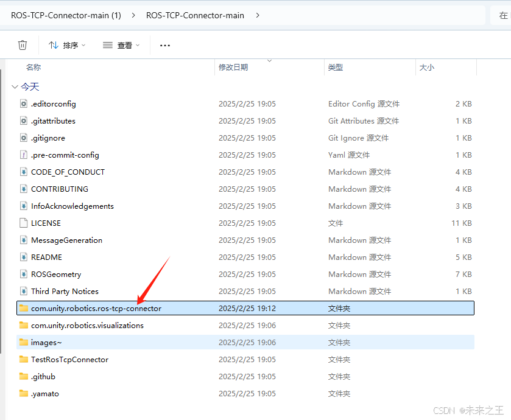Select the .editorconfig file name

54,104
